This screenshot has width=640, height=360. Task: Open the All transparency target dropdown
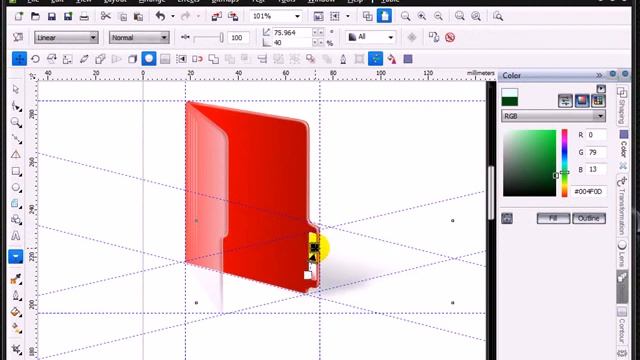point(391,38)
